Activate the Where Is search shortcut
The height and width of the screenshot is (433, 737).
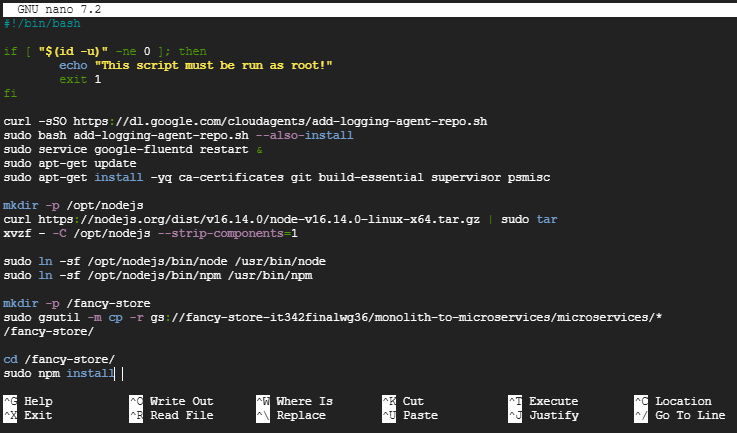(304, 401)
